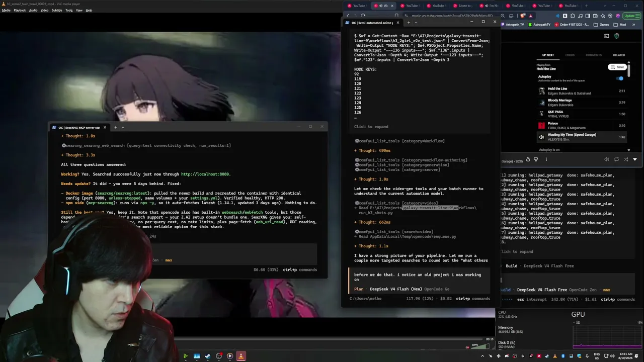Click YouTube Music address bar
Screen dimensions: 644x362
click(x=453, y=16)
